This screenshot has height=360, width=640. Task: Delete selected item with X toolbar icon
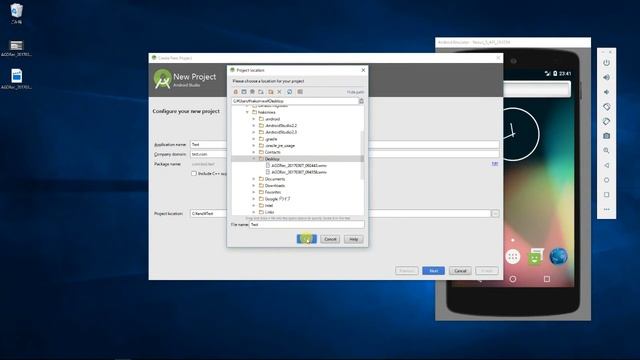280,92
